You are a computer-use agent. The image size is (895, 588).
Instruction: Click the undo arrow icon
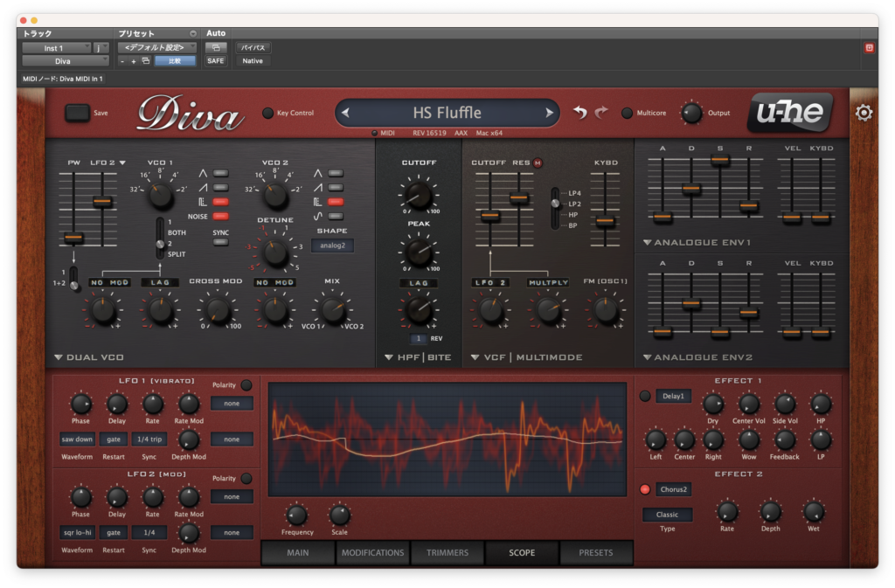pyautogui.click(x=580, y=113)
